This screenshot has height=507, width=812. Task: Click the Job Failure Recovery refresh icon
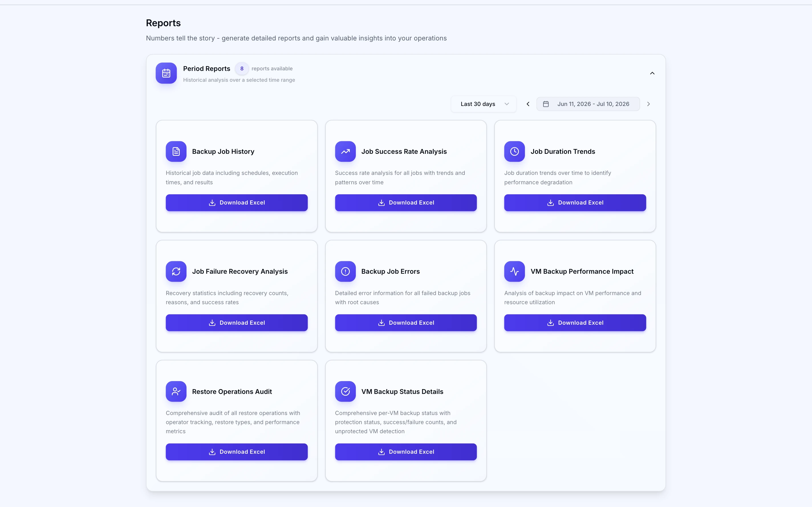click(176, 271)
